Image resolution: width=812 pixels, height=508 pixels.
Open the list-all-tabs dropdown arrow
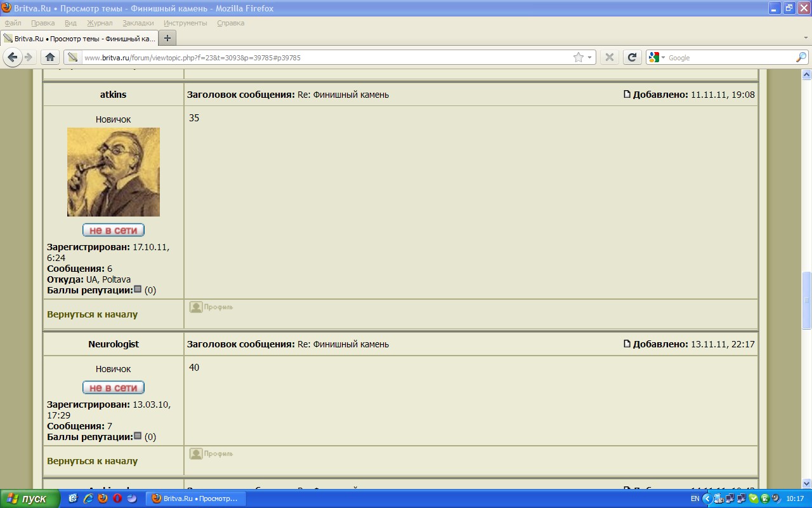pyautogui.click(x=806, y=38)
